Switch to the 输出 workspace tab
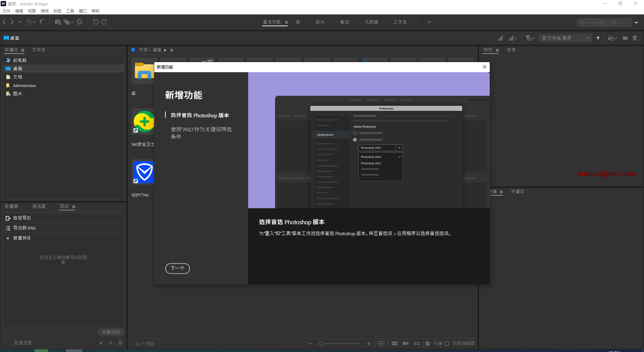This screenshot has height=352, width=644. click(344, 22)
